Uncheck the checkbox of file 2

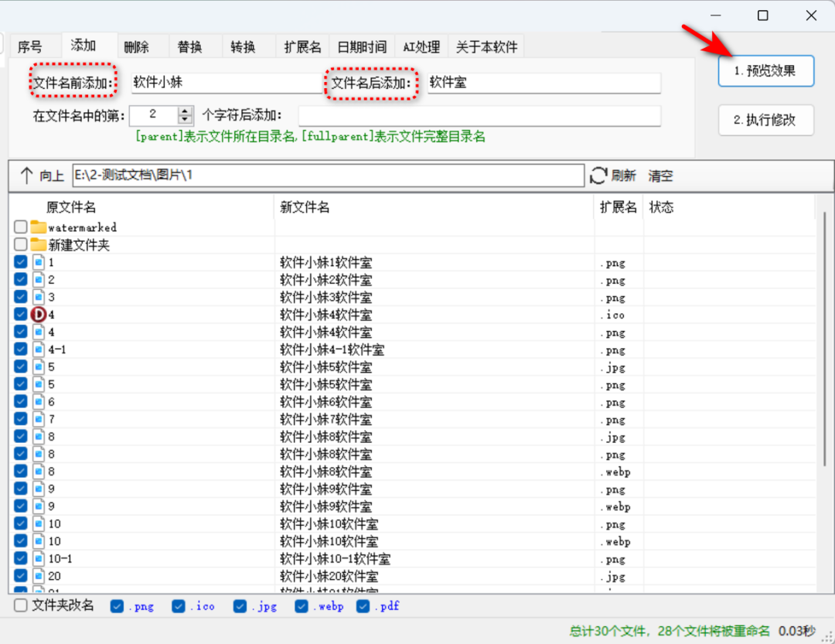[19, 279]
